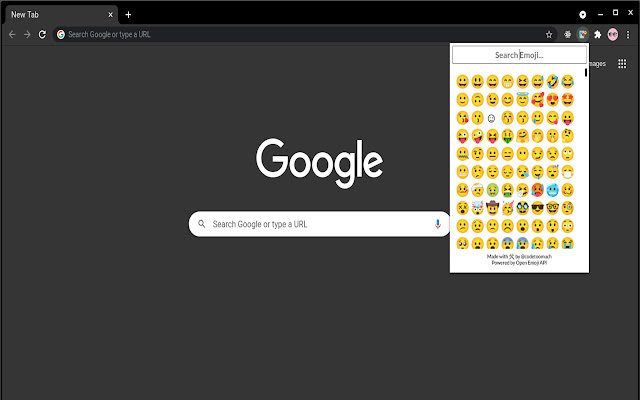Click the Google search box on page
The image size is (640, 400).
[319, 224]
